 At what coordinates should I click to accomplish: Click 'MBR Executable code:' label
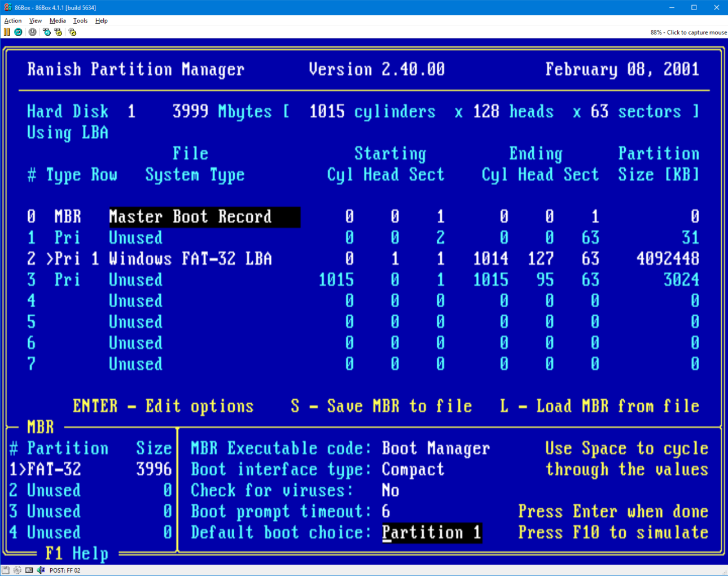tap(281, 448)
